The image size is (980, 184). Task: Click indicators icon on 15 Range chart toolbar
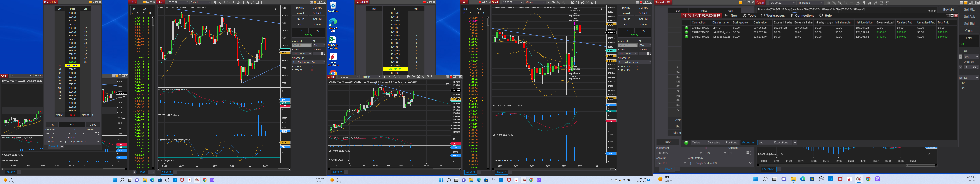[870, 3]
